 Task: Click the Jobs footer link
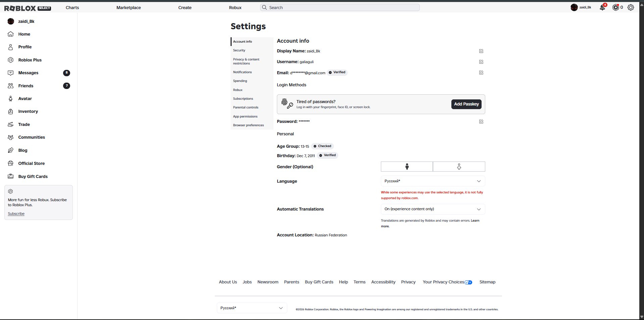point(247,282)
